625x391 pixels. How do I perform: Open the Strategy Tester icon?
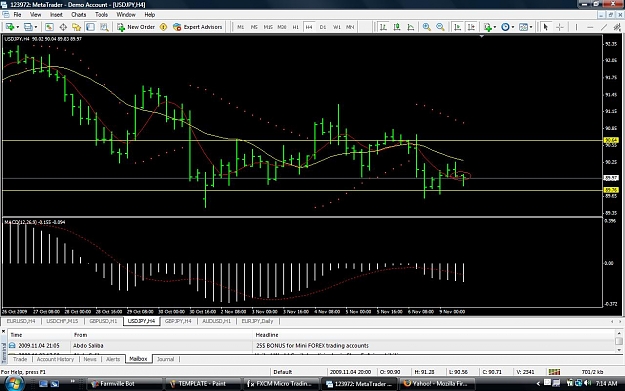click(x=104, y=27)
